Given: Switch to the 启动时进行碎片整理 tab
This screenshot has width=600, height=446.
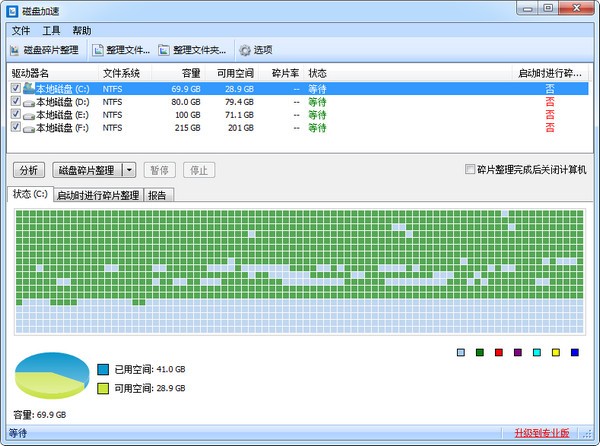Looking at the screenshot, I should point(98,195).
